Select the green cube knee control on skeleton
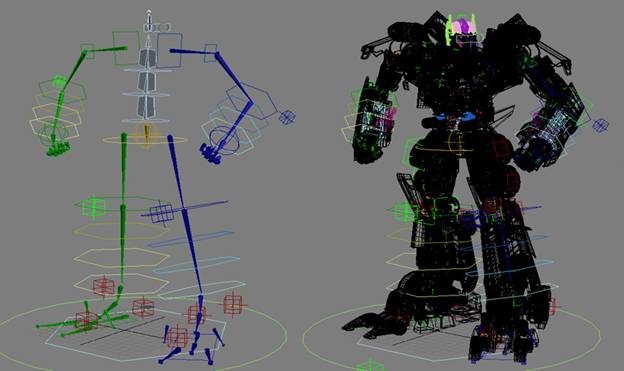The height and width of the screenshot is (371, 624). click(94, 207)
